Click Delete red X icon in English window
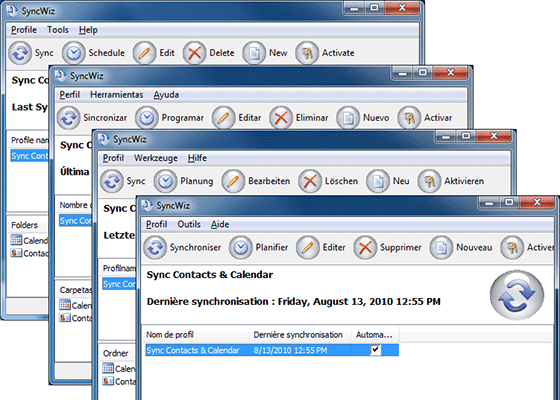The width and height of the screenshot is (560, 400). pos(194,53)
